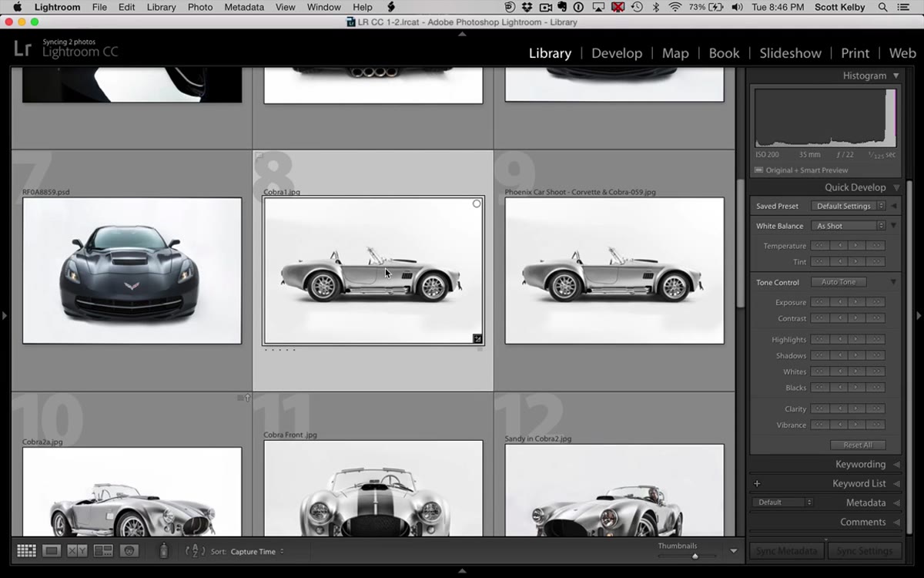This screenshot has height=578, width=924.
Task: Collapse Tone Control section triangle
Action: [x=893, y=282]
